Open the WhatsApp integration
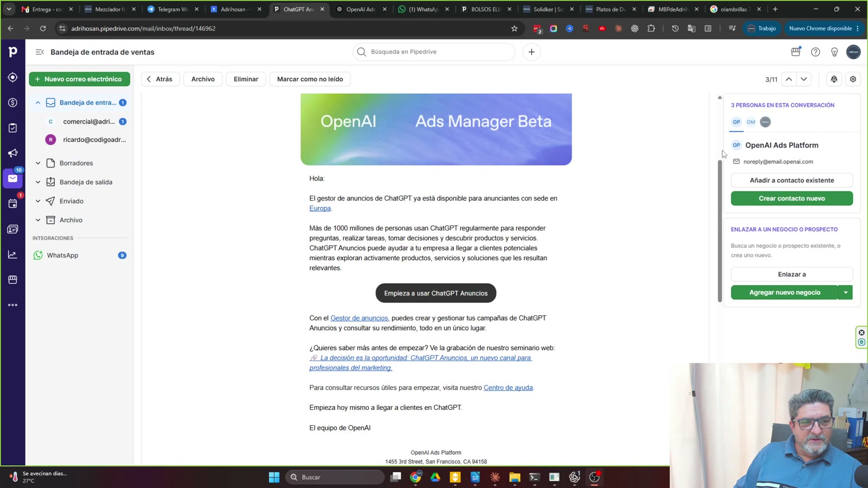The height and width of the screenshot is (488, 868). coord(80,255)
